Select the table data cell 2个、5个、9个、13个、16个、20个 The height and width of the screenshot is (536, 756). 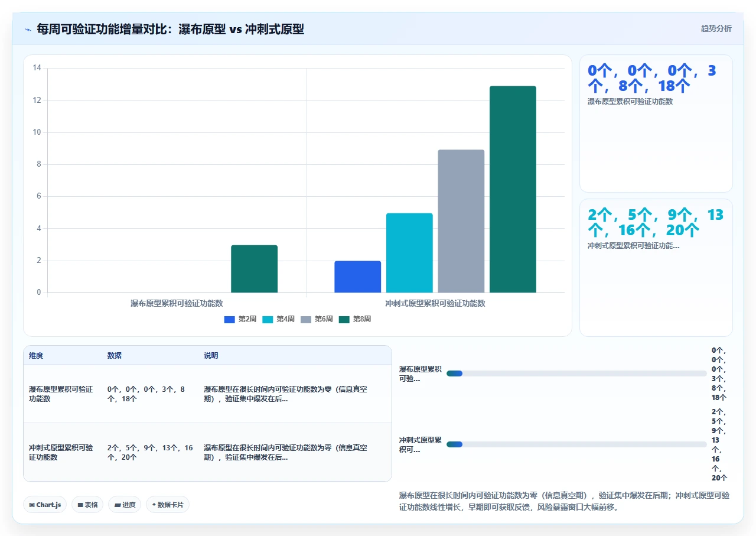(x=150, y=453)
